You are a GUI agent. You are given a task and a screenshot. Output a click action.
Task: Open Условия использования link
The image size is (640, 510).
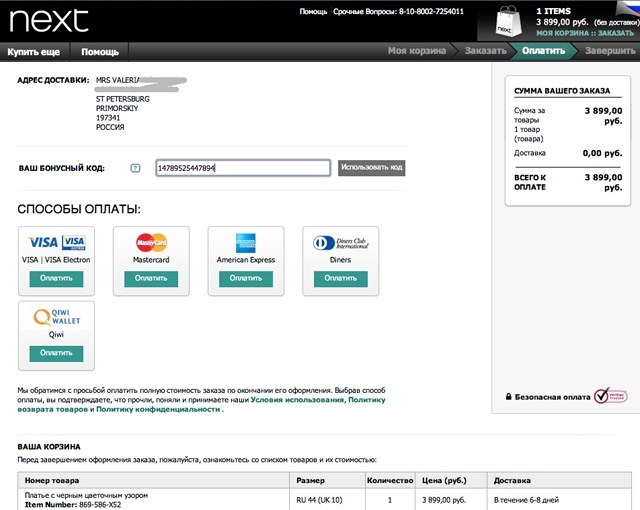point(297,400)
